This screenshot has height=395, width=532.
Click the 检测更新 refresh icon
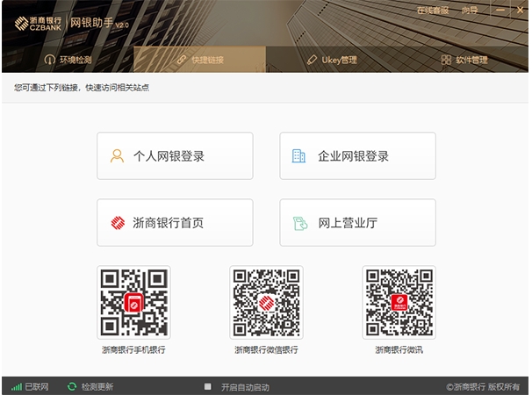[72, 386]
